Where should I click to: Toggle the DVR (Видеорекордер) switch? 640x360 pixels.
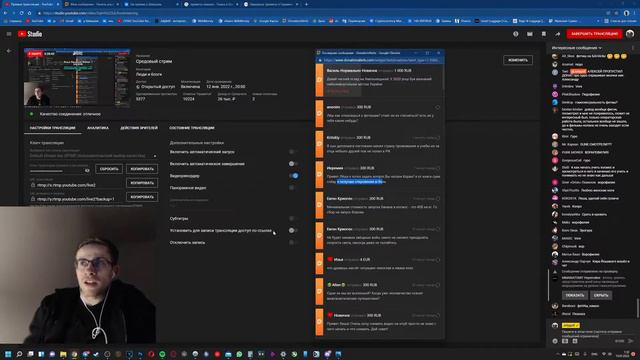coord(293,176)
